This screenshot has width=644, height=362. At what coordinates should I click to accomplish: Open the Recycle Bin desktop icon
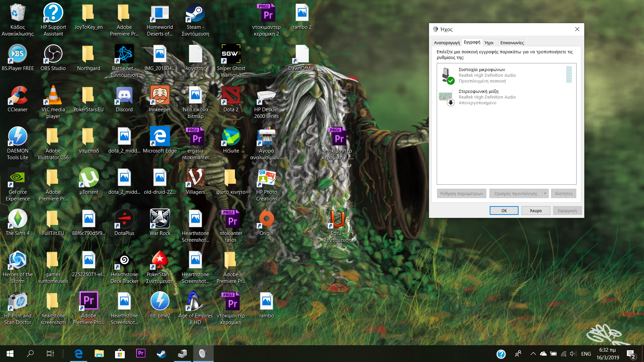click(17, 20)
